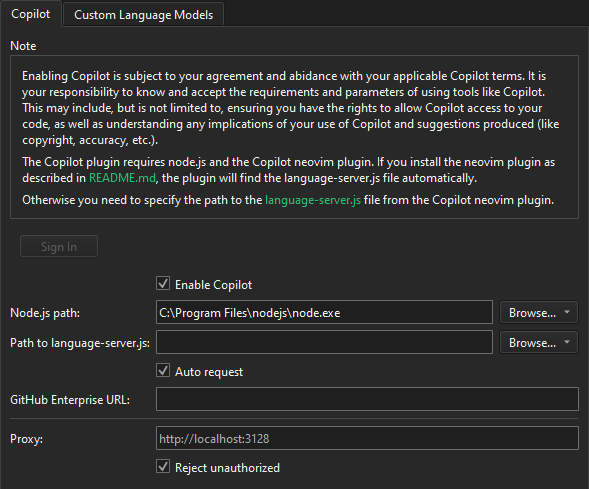589x489 pixels.
Task: Focus the Proxy input field
Action: 367,438
